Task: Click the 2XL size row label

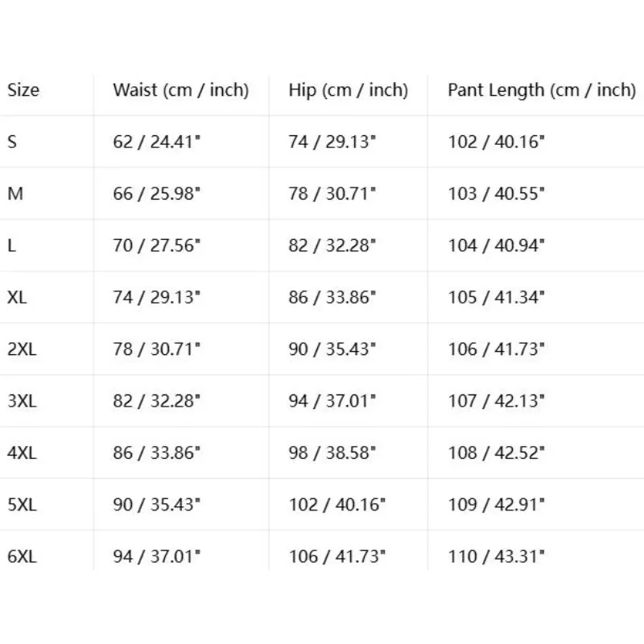Action: 22,349
